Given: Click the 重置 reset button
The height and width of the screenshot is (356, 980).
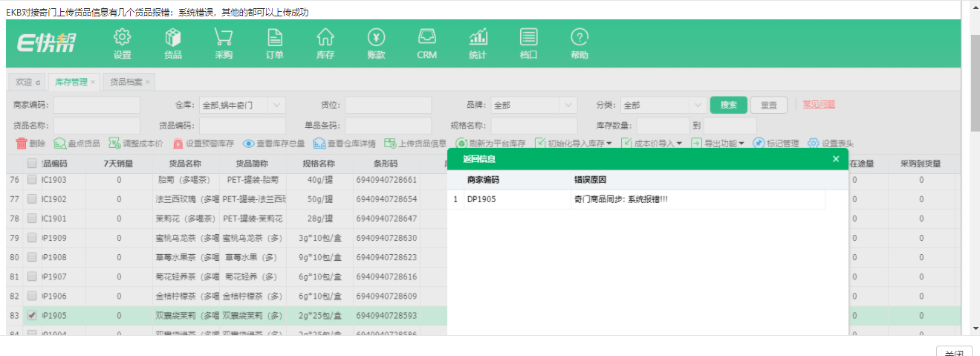Looking at the screenshot, I should point(769,106).
